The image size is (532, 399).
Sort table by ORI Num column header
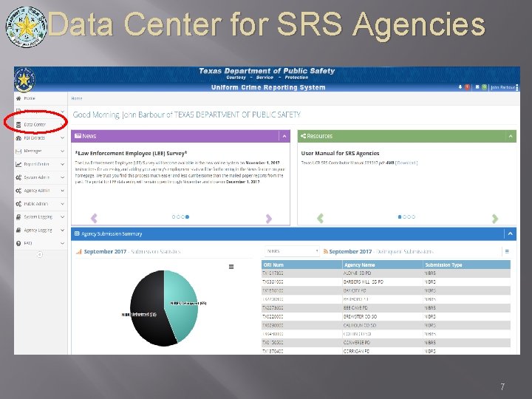point(302,265)
